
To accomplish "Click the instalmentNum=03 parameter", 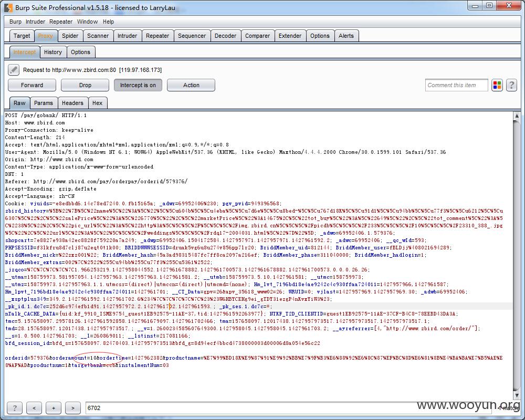I will (144, 365).
